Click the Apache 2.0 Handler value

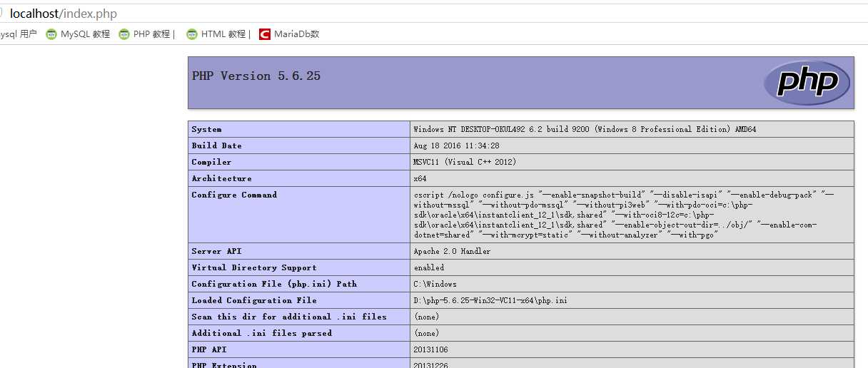[452, 251]
